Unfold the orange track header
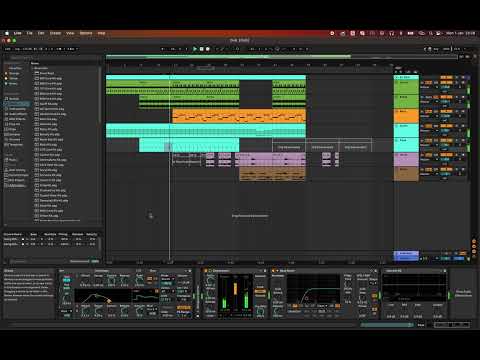 397,111
